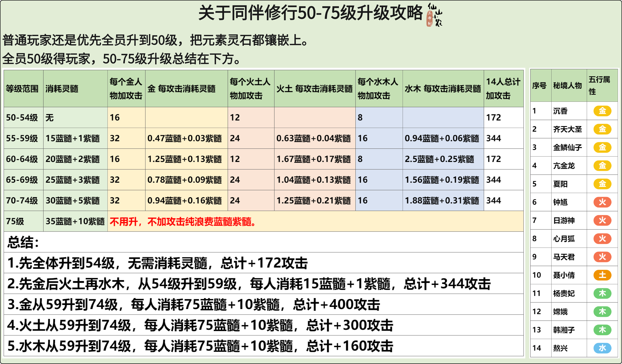Viewport: 622px width, 364px height.
Task: Select summary line 2 starting 先金后火土再水木
Action: [x=249, y=284]
